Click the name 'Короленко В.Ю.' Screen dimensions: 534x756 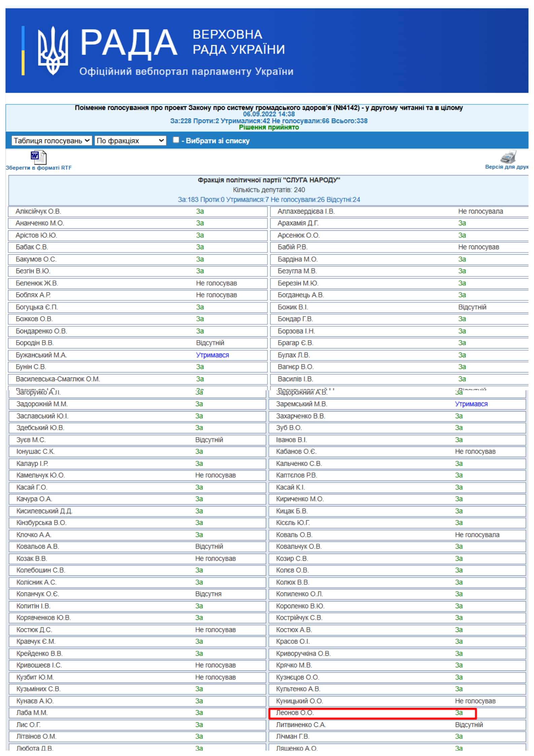(x=300, y=606)
